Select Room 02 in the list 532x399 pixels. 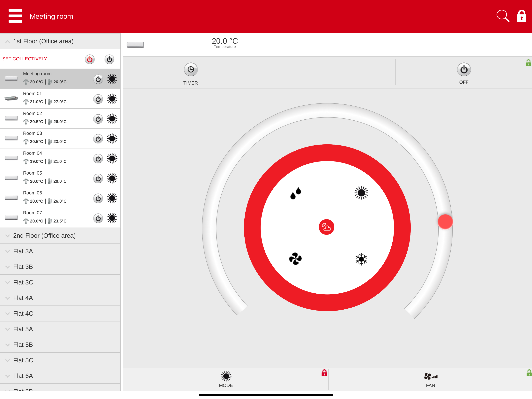(x=60, y=119)
